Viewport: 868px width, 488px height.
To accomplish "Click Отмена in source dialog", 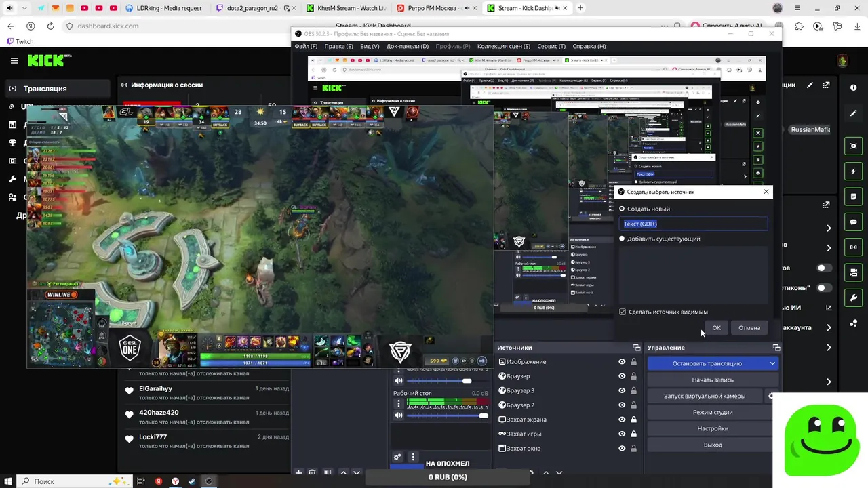I will pyautogui.click(x=749, y=327).
